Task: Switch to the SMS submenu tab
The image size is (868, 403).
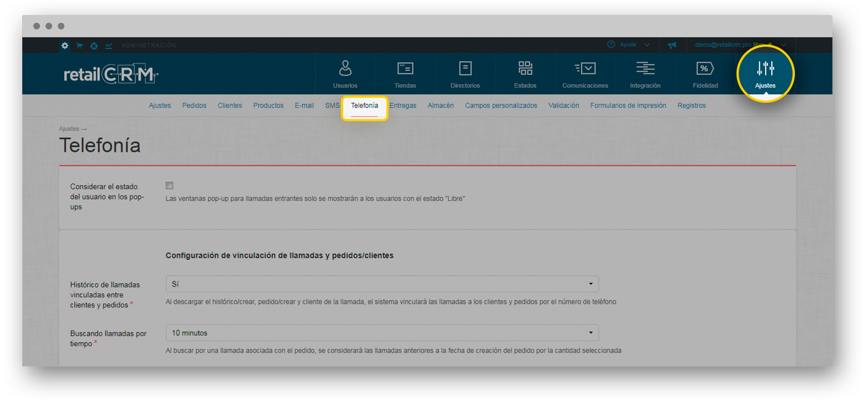Action: 332,105
